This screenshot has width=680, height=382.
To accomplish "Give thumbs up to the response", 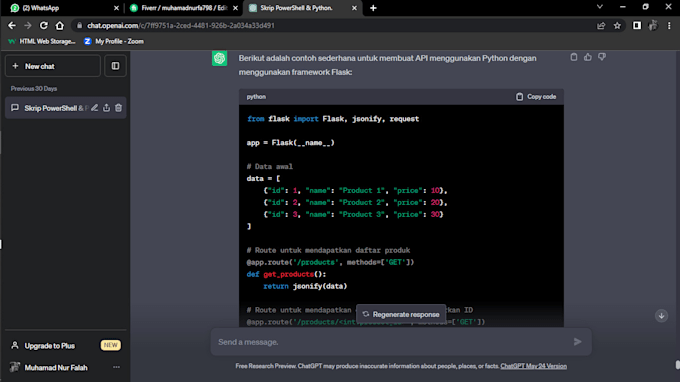I will point(588,57).
